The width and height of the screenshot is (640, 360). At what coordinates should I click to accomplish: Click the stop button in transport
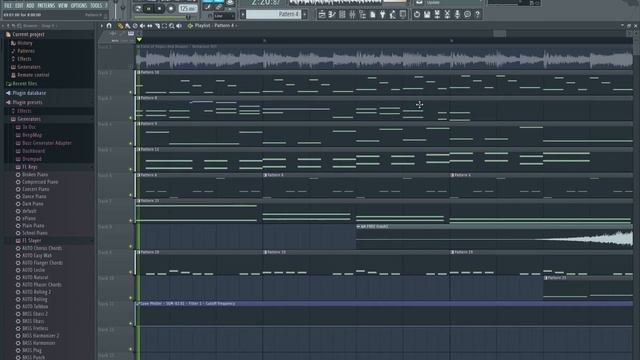click(x=160, y=9)
